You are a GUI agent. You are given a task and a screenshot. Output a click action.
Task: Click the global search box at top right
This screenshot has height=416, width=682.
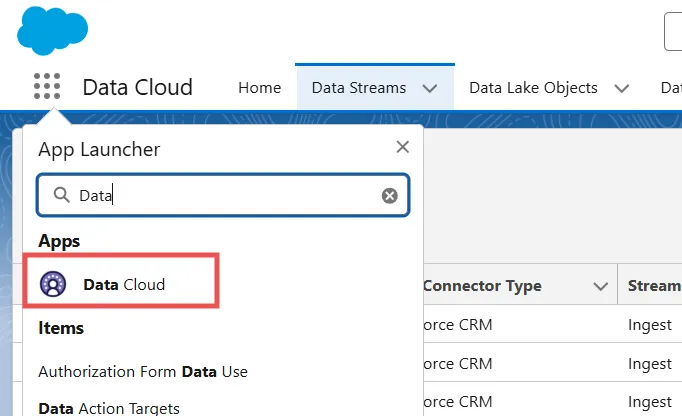(x=673, y=31)
